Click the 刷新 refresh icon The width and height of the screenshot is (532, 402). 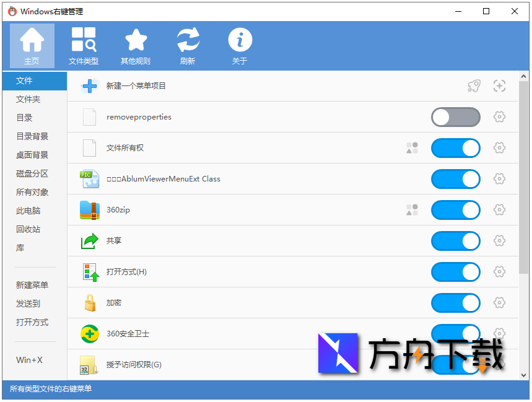tap(188, 45)
